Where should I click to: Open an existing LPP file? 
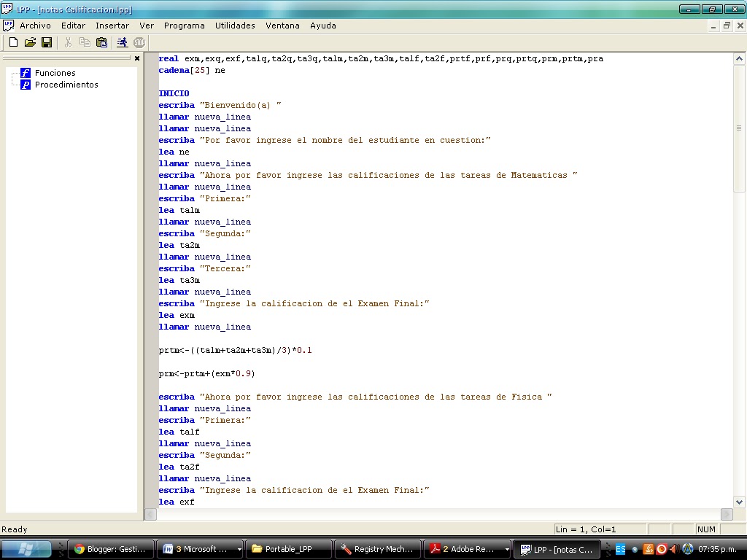point(30,42)
